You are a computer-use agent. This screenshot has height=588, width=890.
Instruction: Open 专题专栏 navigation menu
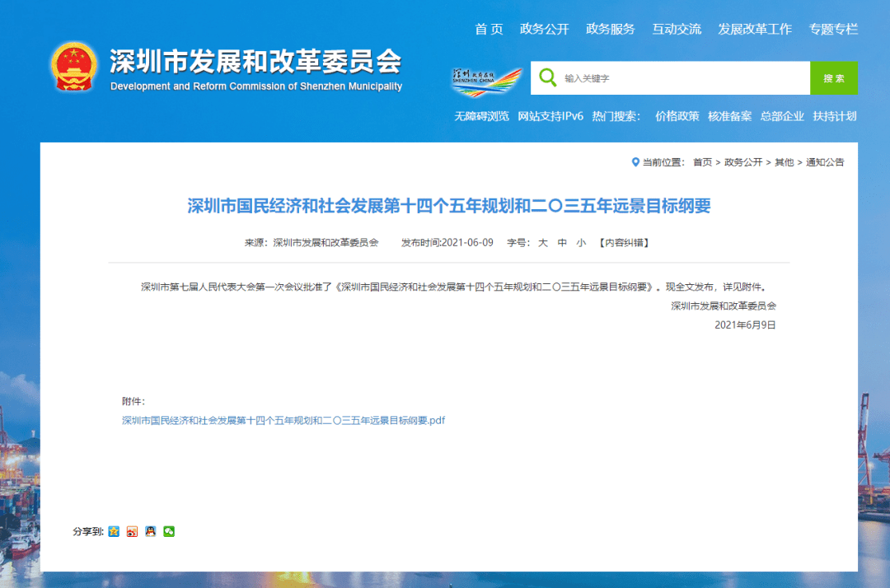pos(833,29)
